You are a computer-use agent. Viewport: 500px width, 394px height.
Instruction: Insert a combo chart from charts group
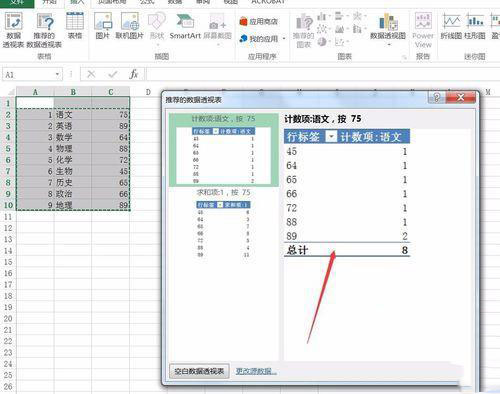point(357,29)
